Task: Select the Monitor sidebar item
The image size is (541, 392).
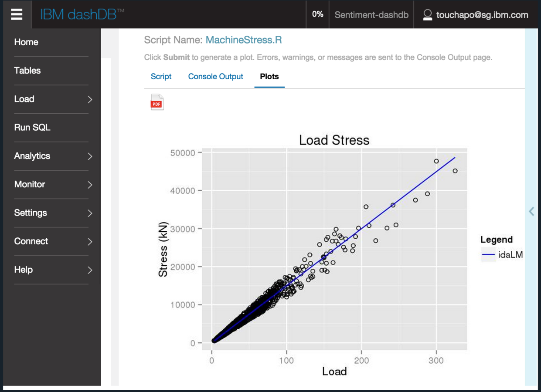Action: click(x=30, y=184)
